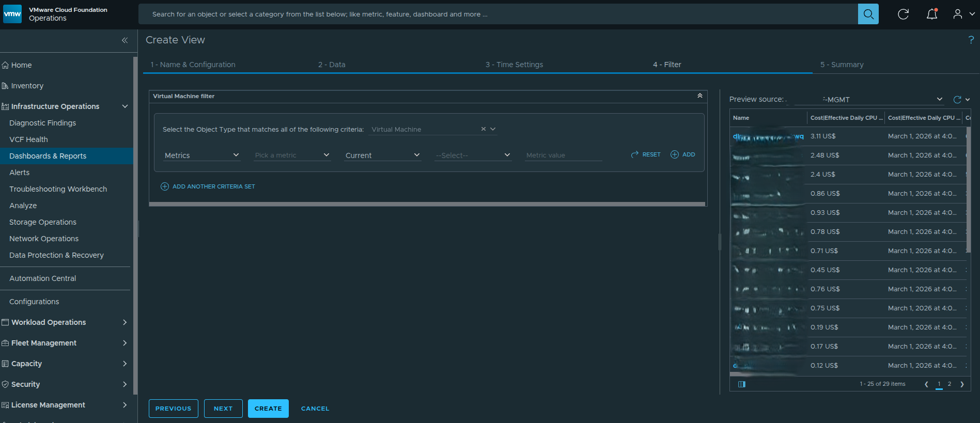
Task: Open Automation Central link
Action: click(x=42, y=278)
